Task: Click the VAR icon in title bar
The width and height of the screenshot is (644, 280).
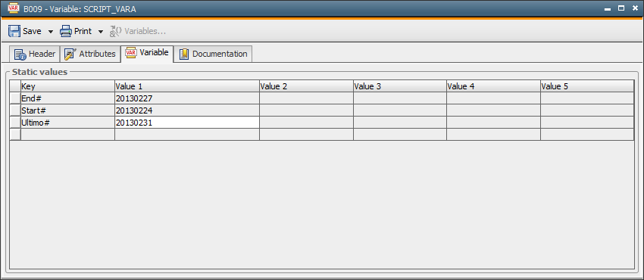Action: tap(14, 8)
